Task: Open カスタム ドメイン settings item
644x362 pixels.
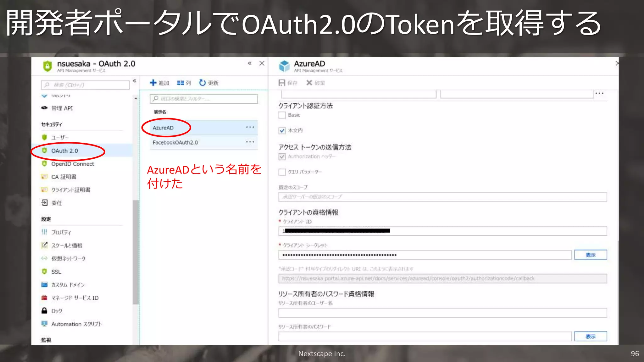Action: tap(68, 285)
